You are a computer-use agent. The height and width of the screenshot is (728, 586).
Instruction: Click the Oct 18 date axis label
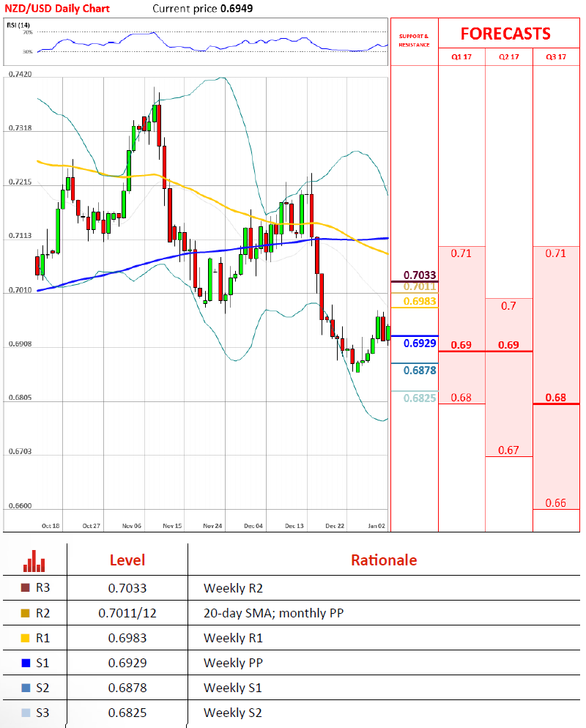point(51,526)
